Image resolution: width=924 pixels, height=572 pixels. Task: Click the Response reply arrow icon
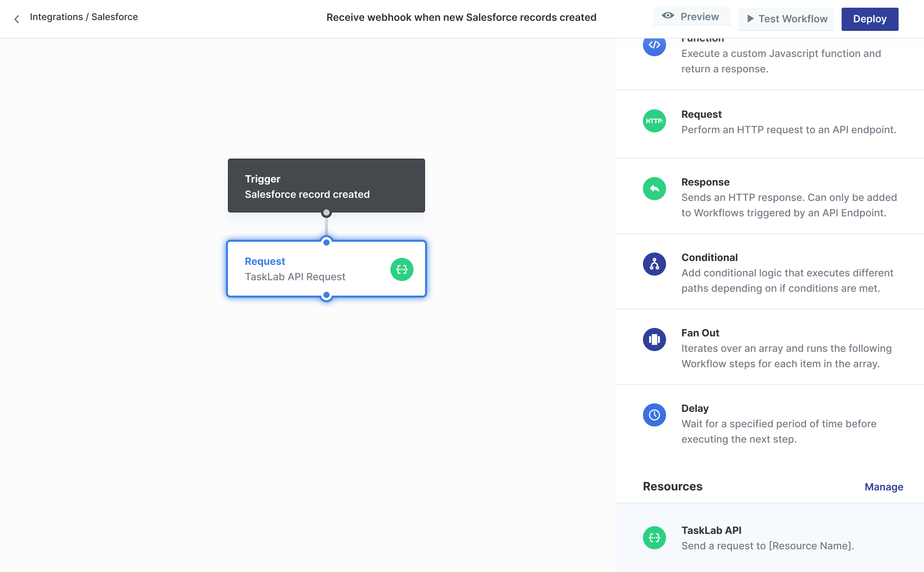pos(654,189)
